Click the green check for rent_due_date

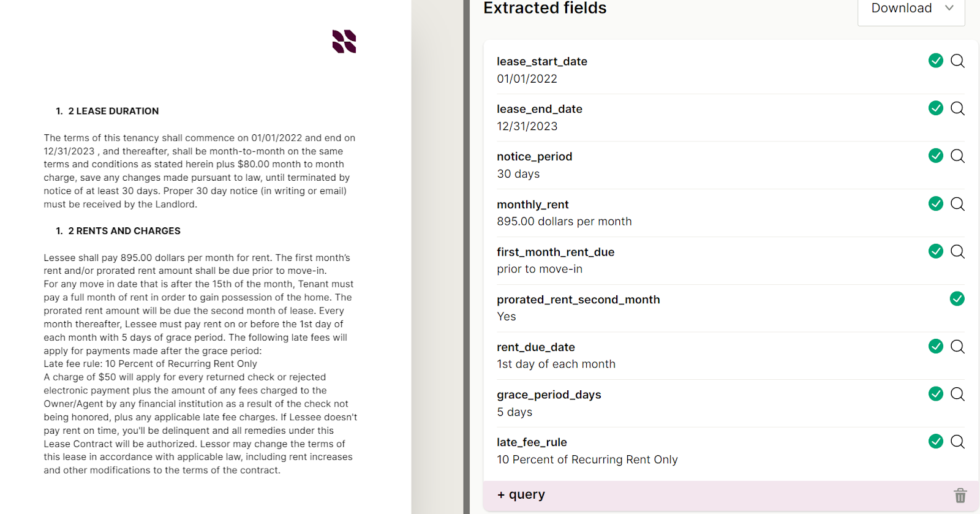pos(936,346)
